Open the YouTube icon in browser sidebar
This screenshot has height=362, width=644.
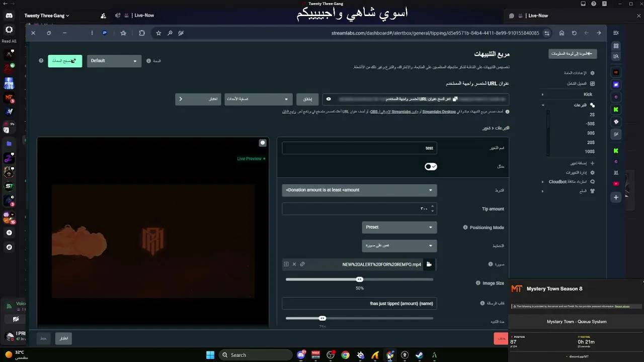coord(616,184)
